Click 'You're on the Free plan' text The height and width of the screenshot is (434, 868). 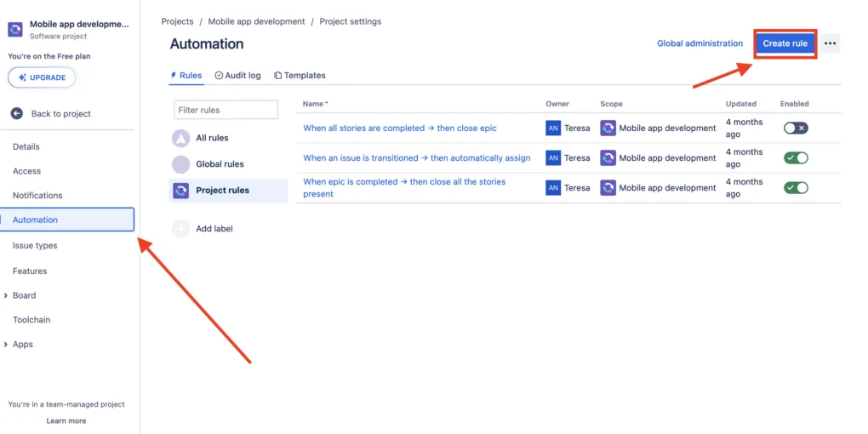tap(49, 56)
